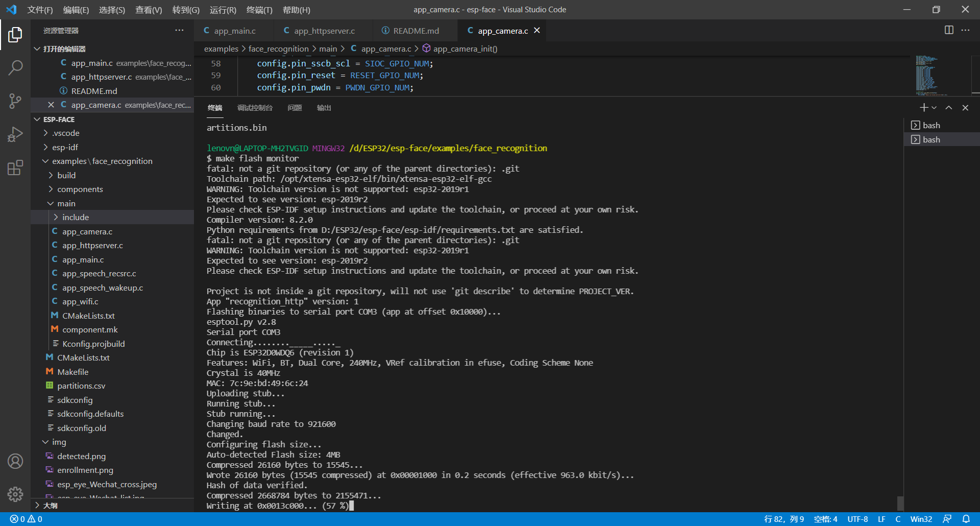Click the VS Code logo icon
The width and height of the screenshot is (980, 526).
click(11, 9)
